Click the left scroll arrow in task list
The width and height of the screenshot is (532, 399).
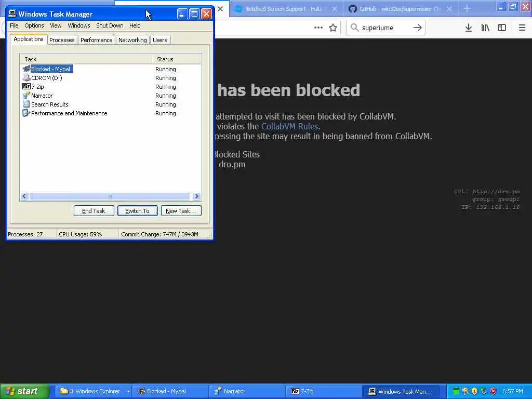point(24,196)
